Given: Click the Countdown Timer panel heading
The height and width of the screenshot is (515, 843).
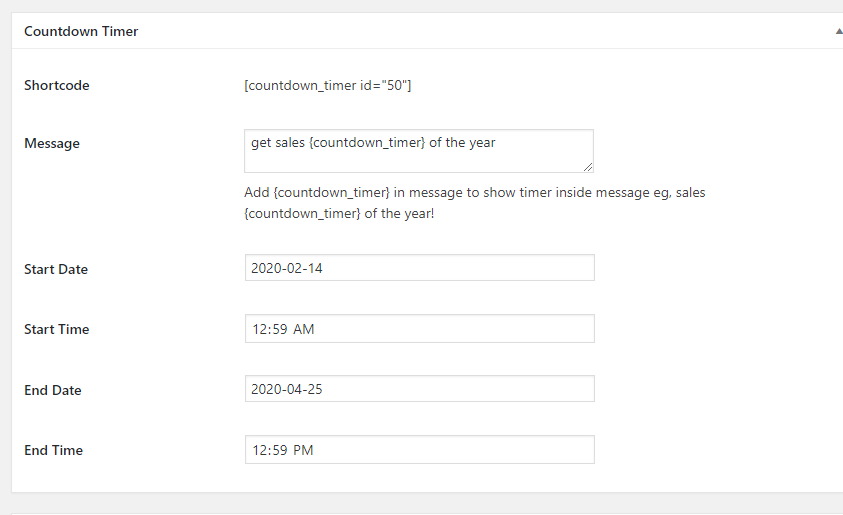Looking at the screenshot, I should pyautogui.click(x=81, y=31).
